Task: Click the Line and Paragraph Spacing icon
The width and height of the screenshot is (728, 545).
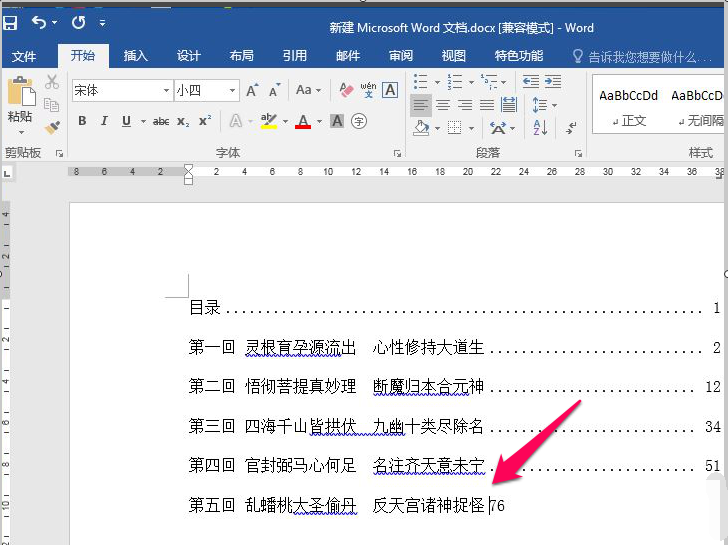Action: pos(540,105)
